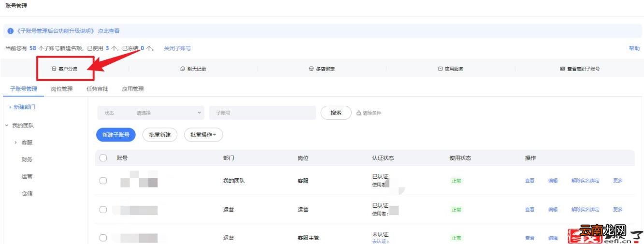Click the 使用状态 column header
The width and height of the screenshot is (644, 244).
[460, 158]
